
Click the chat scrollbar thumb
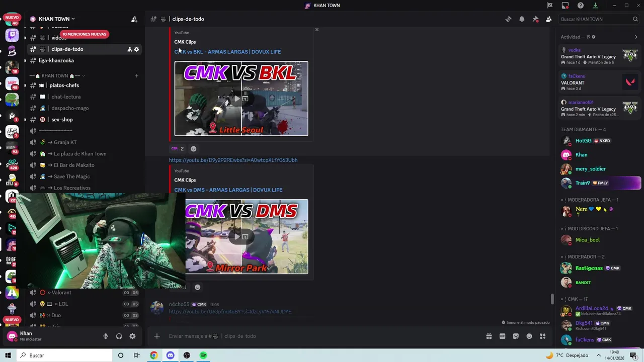coord(552,299)
